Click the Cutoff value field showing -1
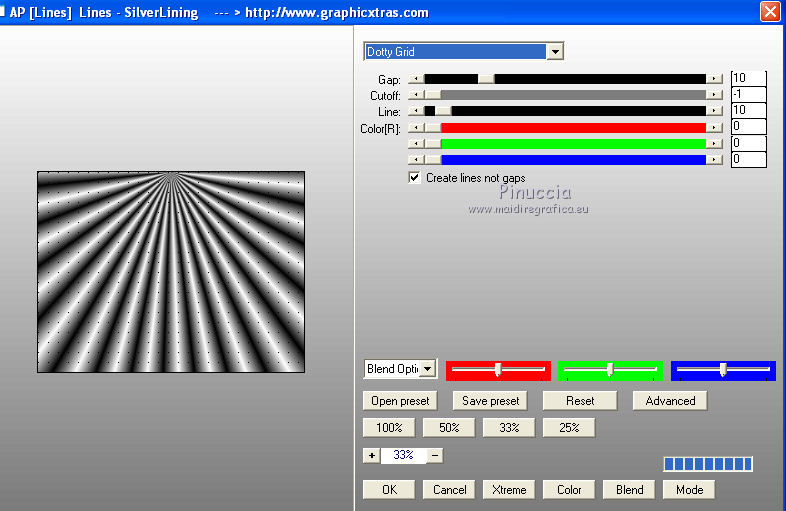 tap(748, 94)
